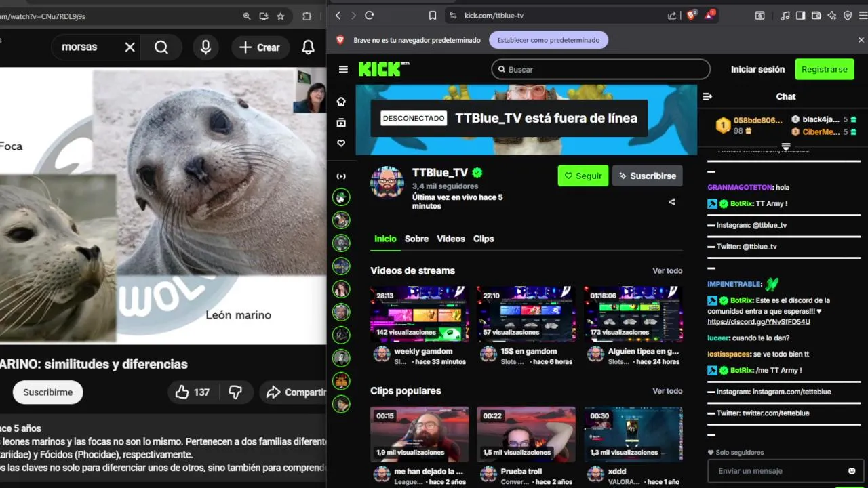The width and height of the screenshot is (868, 488).
Task: Share the TTBlue_TV channel via share icon
Action: coord(672,202)
